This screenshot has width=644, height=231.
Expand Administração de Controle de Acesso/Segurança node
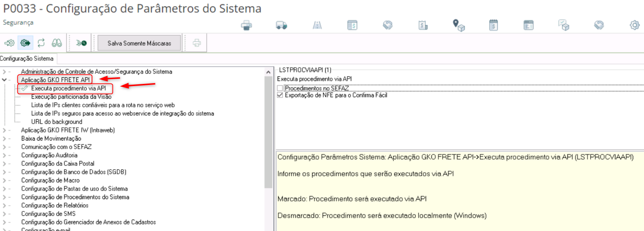(4, 72)
